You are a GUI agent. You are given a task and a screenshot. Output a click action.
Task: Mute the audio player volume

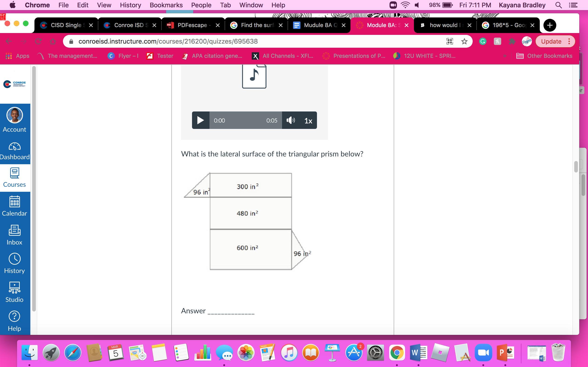291,120
